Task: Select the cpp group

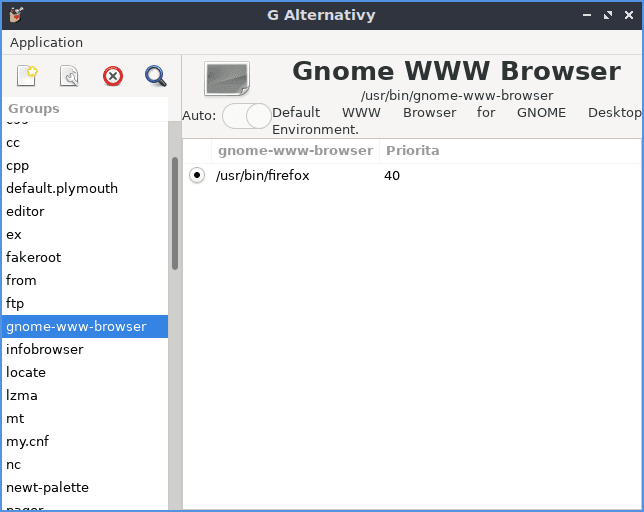Action: coord(85,165)
